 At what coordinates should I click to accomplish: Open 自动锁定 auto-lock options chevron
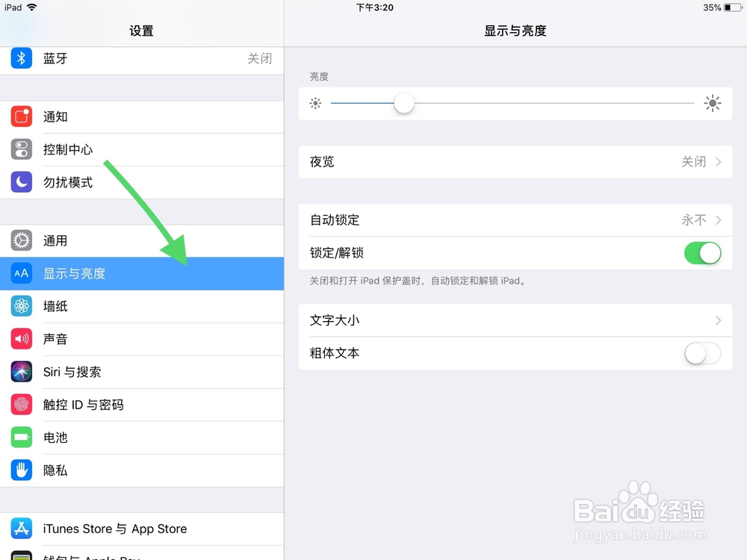(x=719, y=220)
